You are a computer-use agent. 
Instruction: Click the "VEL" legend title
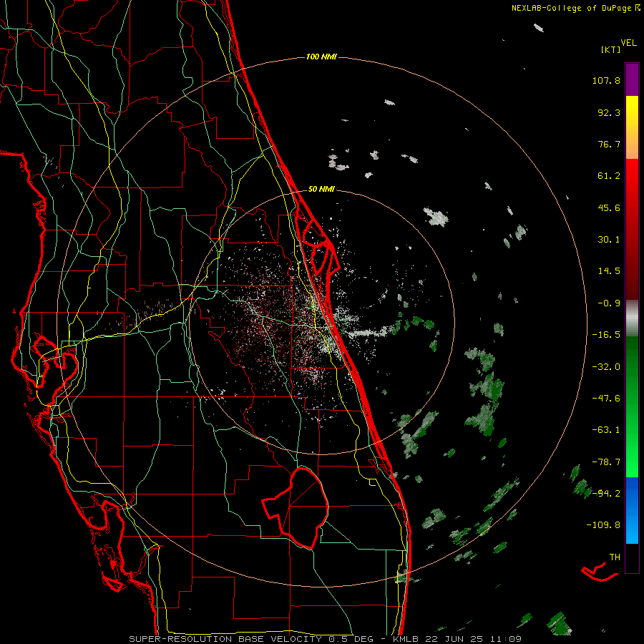point(628,43)
